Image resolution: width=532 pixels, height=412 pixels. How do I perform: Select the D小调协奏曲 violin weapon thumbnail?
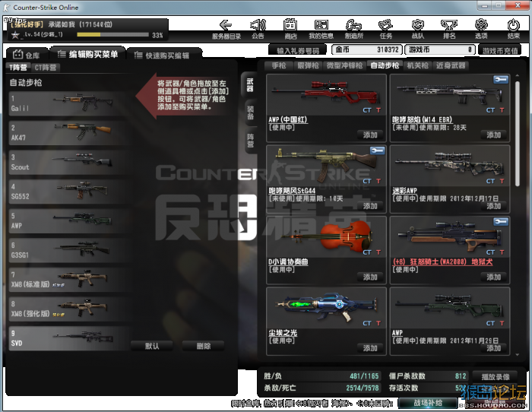point(326,236)
